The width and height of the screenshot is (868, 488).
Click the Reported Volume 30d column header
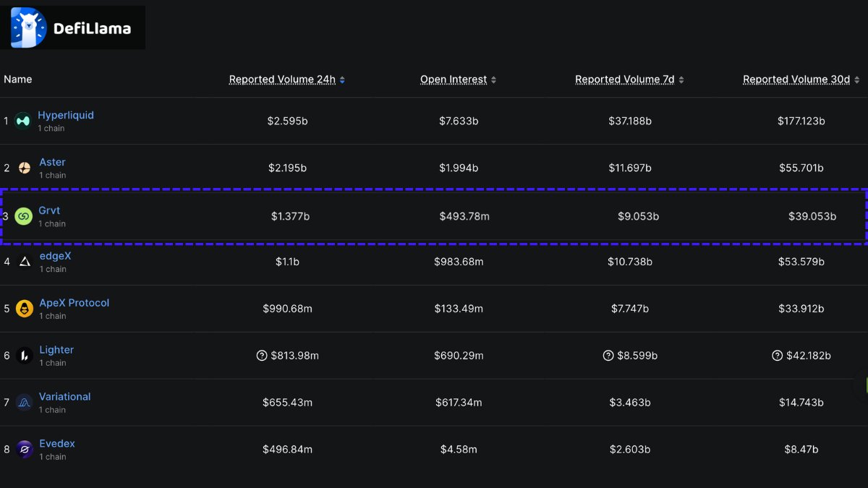coord(796,80)
